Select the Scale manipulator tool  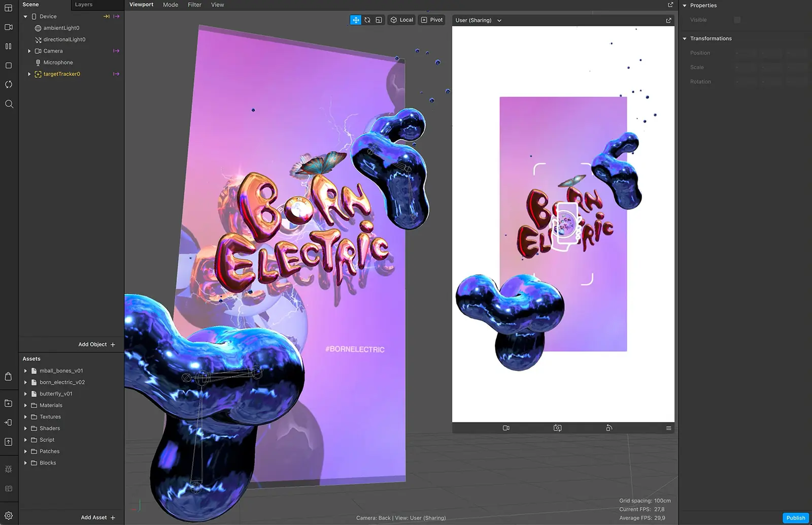pos(379,20)
